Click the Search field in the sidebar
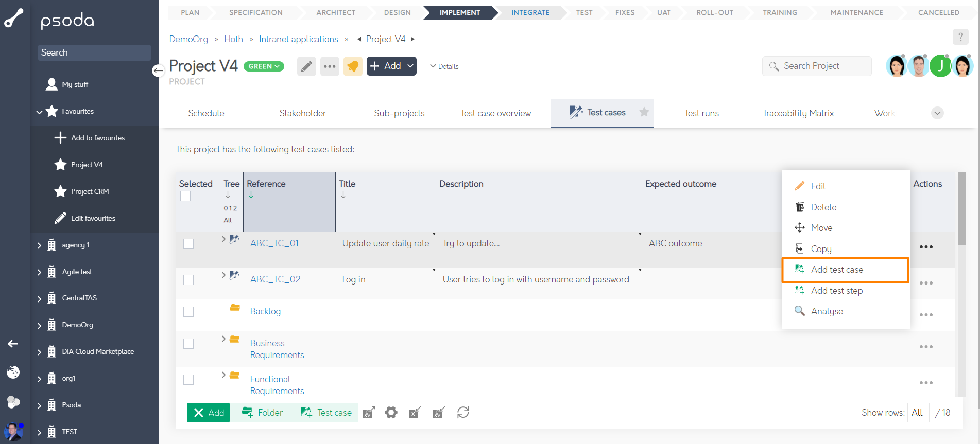 pos(94,52)
